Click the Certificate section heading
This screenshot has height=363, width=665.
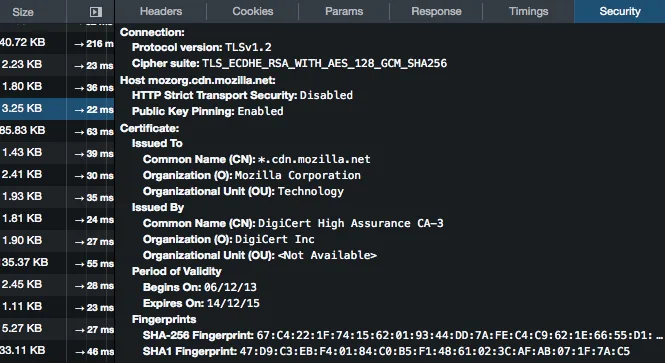(150, 128)
